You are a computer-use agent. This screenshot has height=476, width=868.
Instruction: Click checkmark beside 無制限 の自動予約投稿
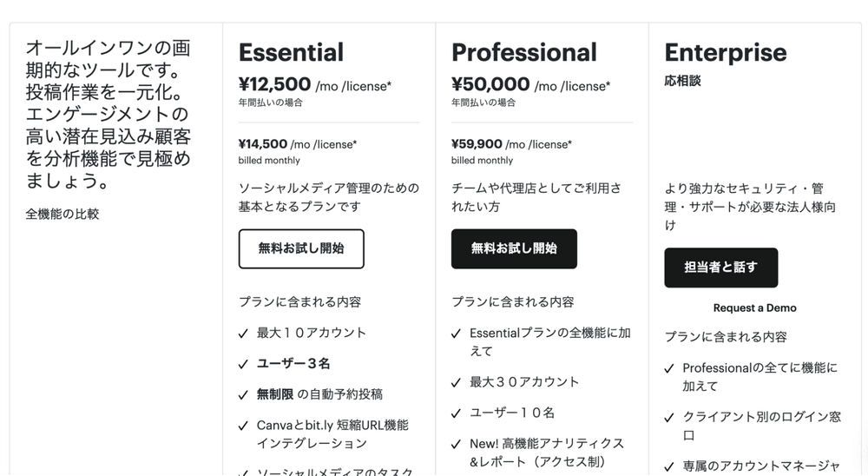click(244, 394)
